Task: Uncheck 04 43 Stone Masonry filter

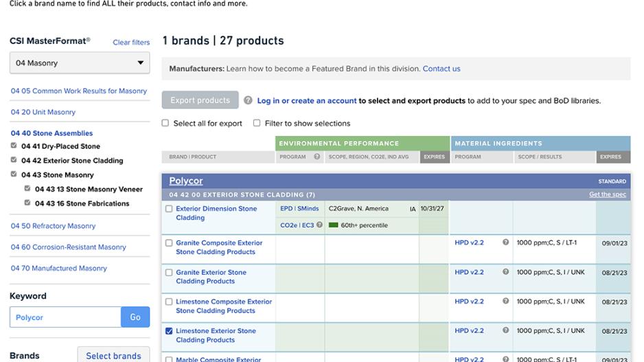Action: click(x=14, y=174)
